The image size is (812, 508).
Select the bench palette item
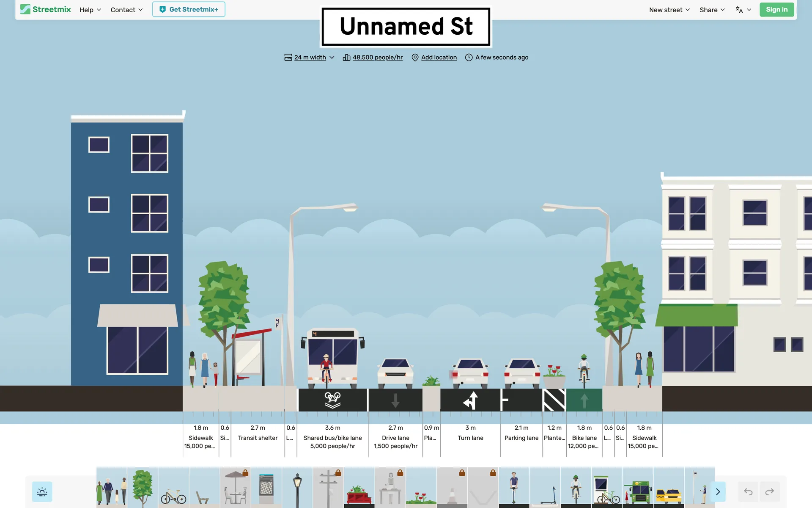pos(204,487)
